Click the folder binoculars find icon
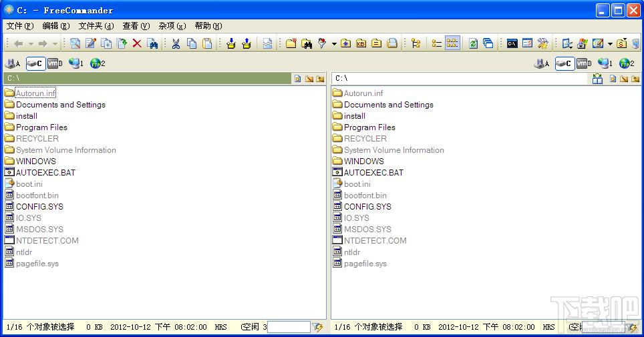 pos(307,43)
